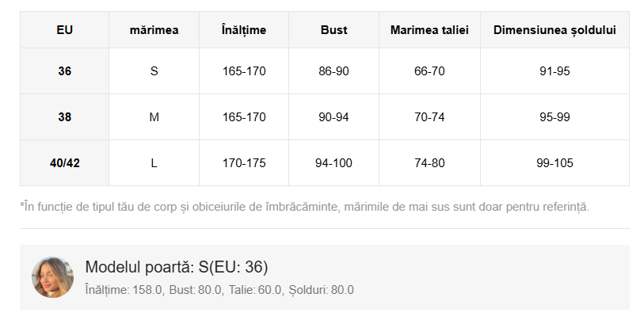Screen dimensions: 644x324
Task: Click the EU column header
Action: pyautogui.click(x=64, y=30)
